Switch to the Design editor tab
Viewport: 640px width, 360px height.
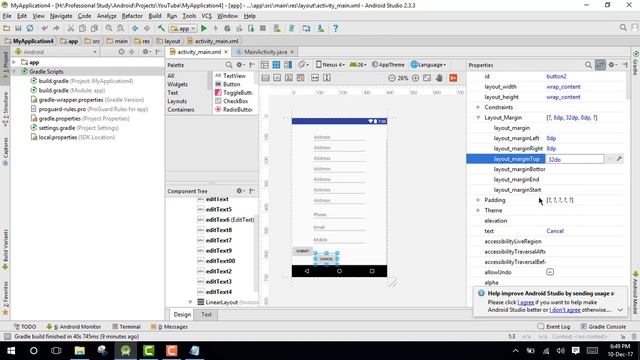[x=182, y=314]
